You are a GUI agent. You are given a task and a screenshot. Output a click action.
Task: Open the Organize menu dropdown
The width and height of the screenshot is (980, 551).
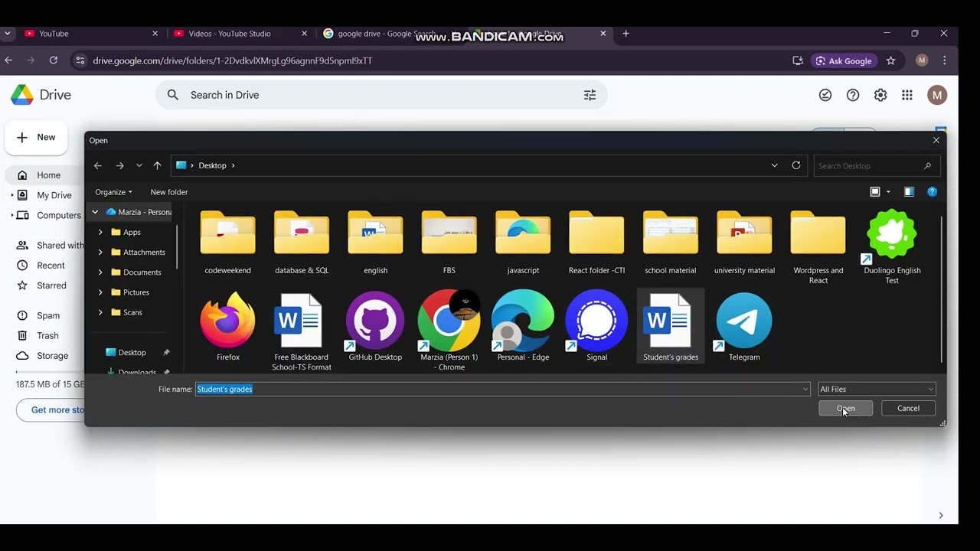[113, 192]
